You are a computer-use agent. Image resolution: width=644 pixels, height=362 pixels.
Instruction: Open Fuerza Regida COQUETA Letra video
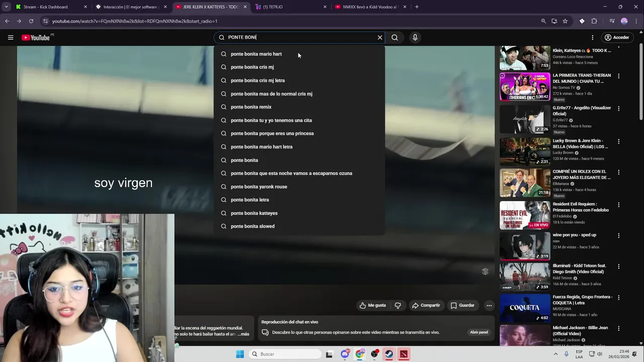(525, 308)
